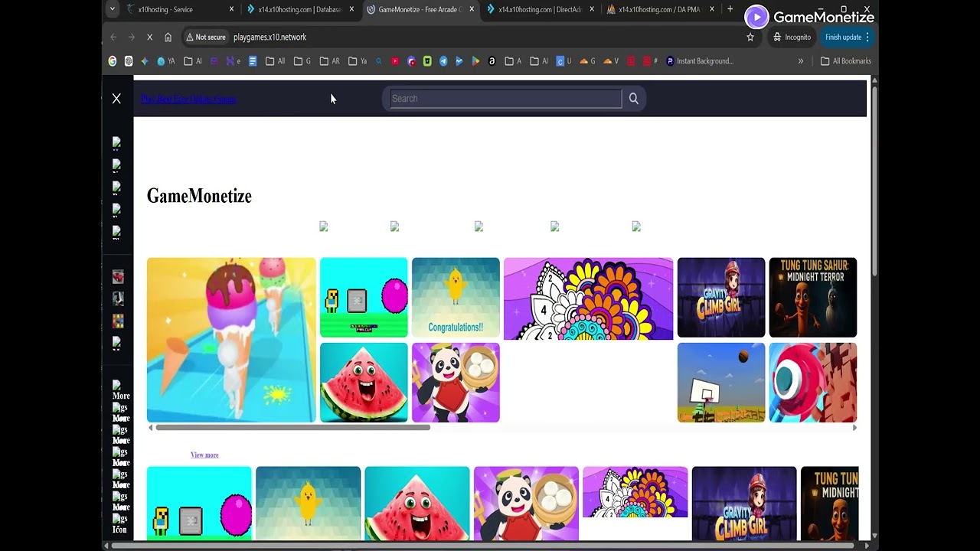
Task: Close the GameMonetize - Free Arcade tab
Action: point(472,9)
